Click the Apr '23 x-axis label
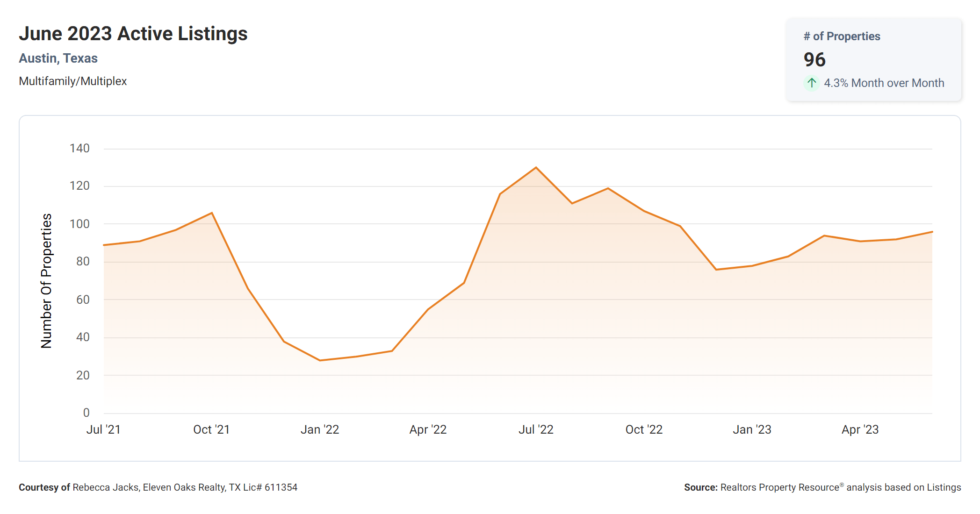Screen dimensions: 980x514 pyautogui.click(x=860, y=429)
